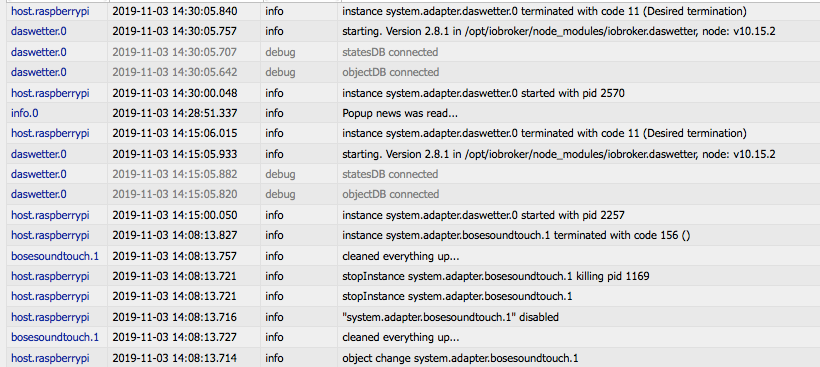Click daswetter.0 source at 14:15:05.933
The height and width of the screenshot is (367, 820).
pos(39,154)
